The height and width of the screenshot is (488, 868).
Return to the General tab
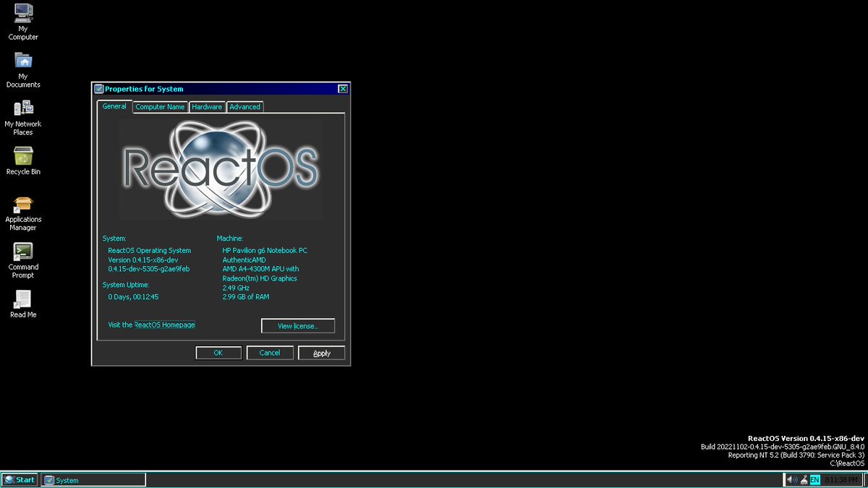click(x=114, y=106)
